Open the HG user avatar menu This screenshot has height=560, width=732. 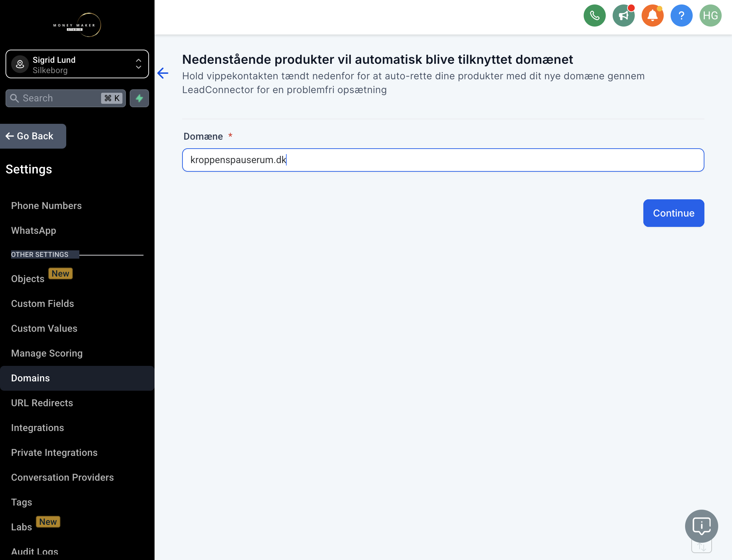710,16
